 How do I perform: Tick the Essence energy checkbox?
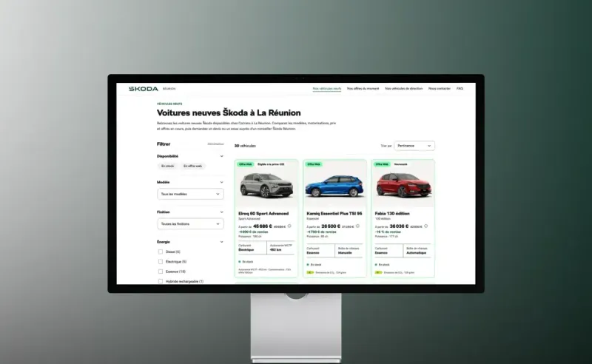tap(161, 272)
